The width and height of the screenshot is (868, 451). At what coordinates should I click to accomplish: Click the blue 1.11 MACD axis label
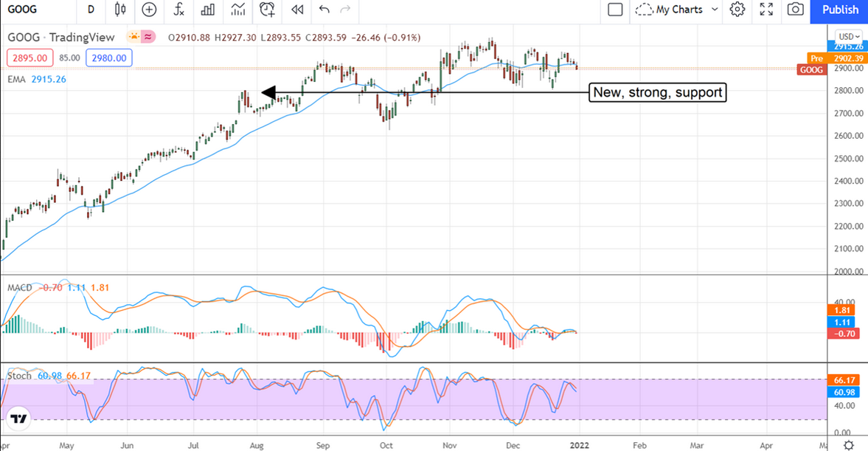(842, 322)
